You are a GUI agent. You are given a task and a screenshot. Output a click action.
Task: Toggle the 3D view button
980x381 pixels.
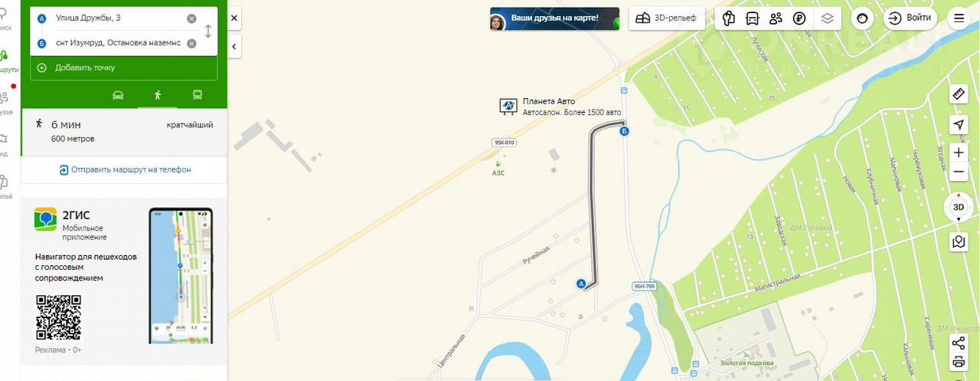pos(958,207)
